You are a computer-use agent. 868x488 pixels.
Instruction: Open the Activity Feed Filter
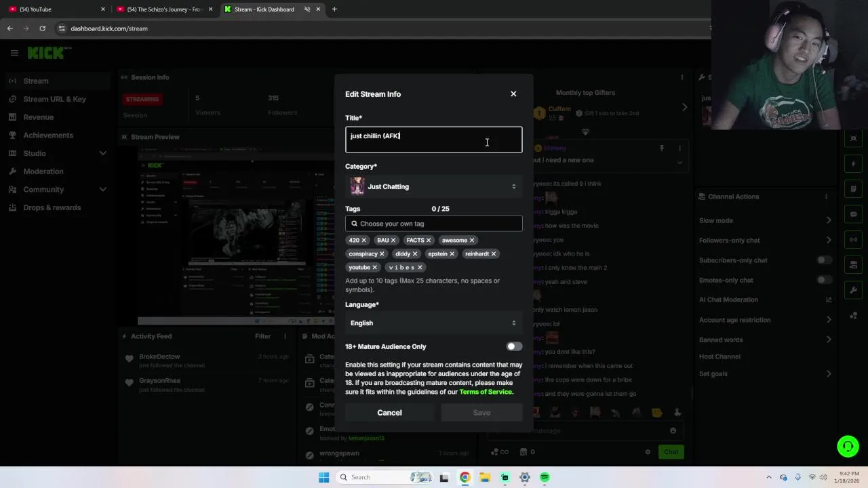click(262, 336)
